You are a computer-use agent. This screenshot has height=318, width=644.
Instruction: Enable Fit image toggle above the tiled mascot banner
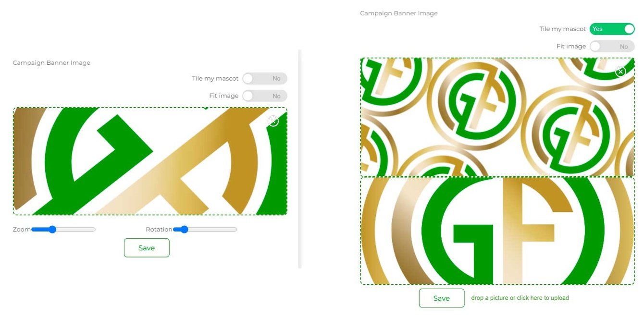(612, 47)
